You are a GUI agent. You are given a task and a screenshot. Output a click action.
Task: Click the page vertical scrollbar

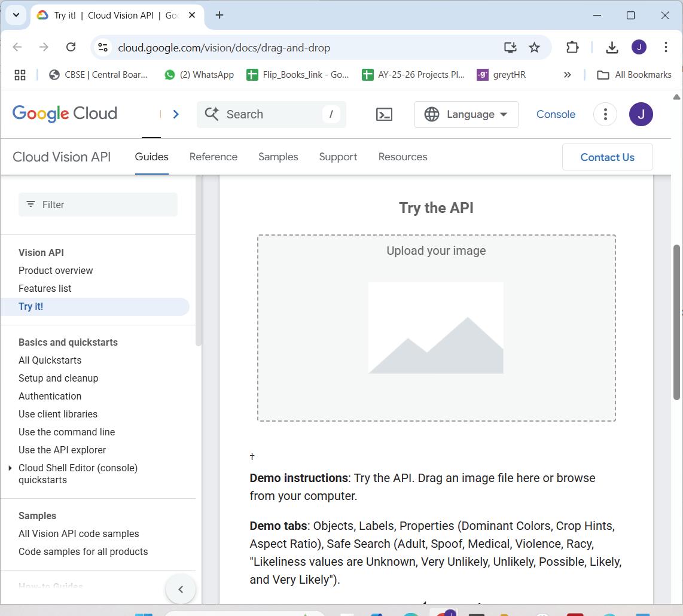point(676,322)
